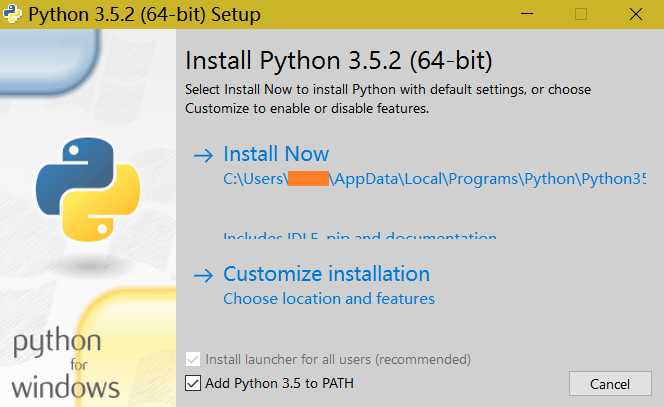The image size is (664, 407).
Task: Click the Install Now option
Action: [x=276, y=154]
